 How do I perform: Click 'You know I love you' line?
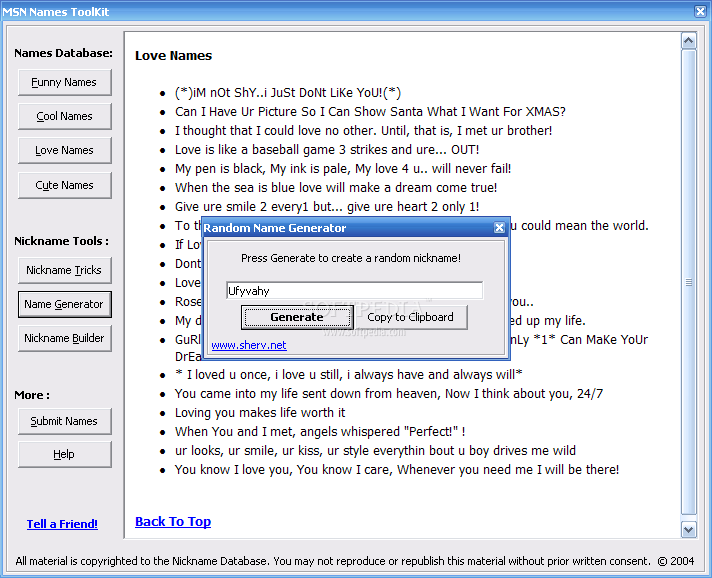tap(397, 470)
